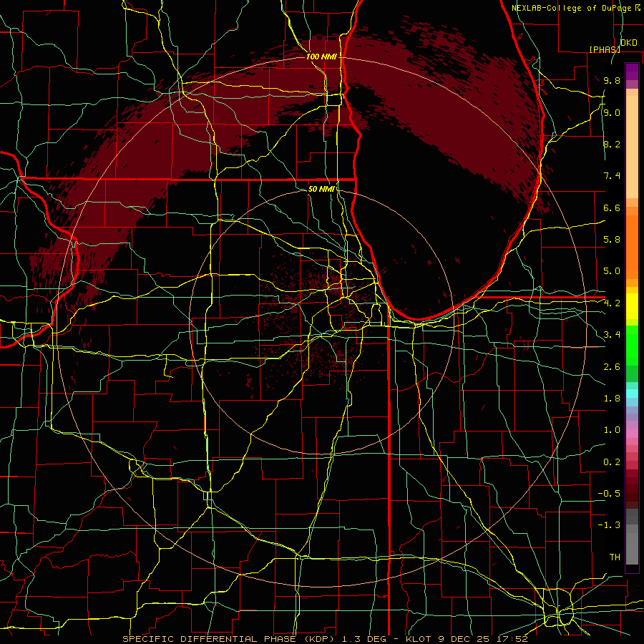The width and height of the screenshot is (644, 644).
Task: Click the 5.0 scale value
Action: click(612, 271)
